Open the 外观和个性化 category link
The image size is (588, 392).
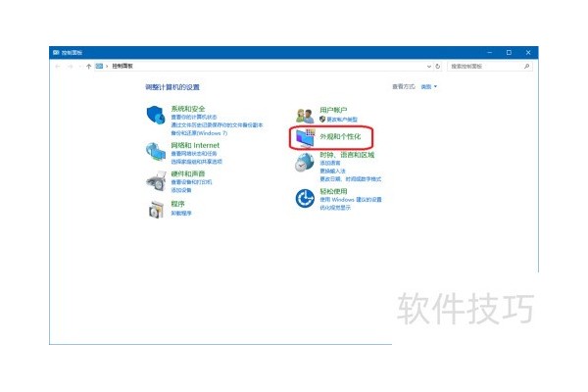340,136
